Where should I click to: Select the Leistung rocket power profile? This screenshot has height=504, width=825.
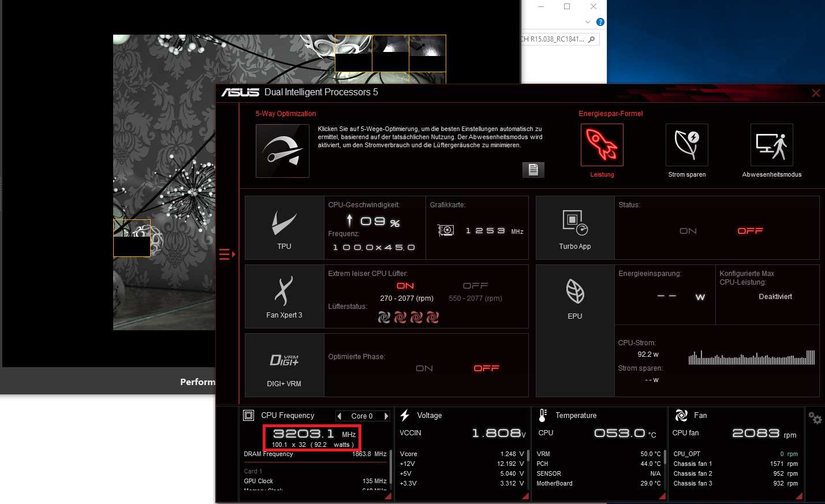pos(602,145)
